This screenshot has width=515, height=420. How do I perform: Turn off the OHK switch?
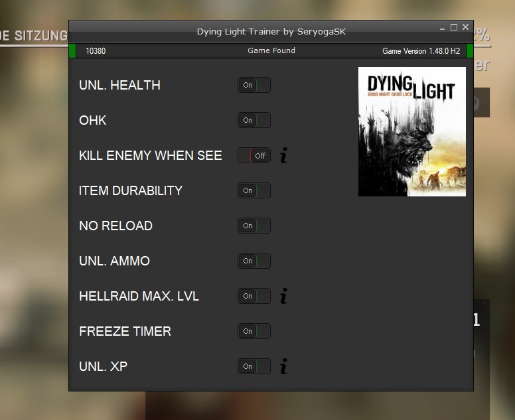pyautogui.click(x=254, y=121)
